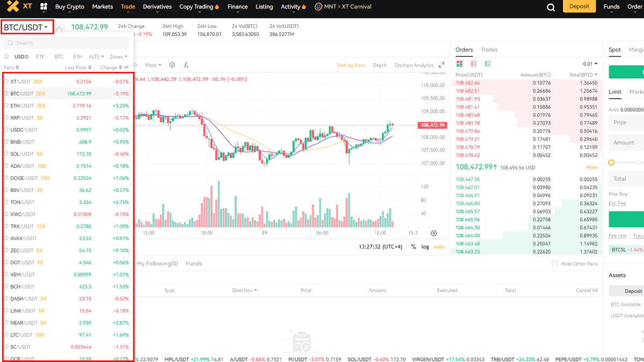Screen dimensions: 644x362
Task: Star the AVAX/USDT pair
Action: coord(6,238)
